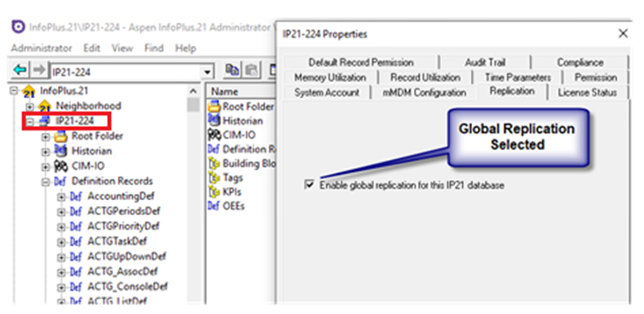Select IP21-224 server tree item
The height and width of the screenshot is (314, 644).
pyautogui.click(x=75, y=121)
